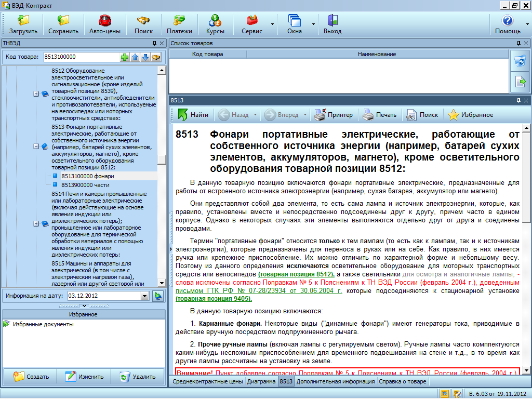Click the Печать printer icon

tap(380, 115)
